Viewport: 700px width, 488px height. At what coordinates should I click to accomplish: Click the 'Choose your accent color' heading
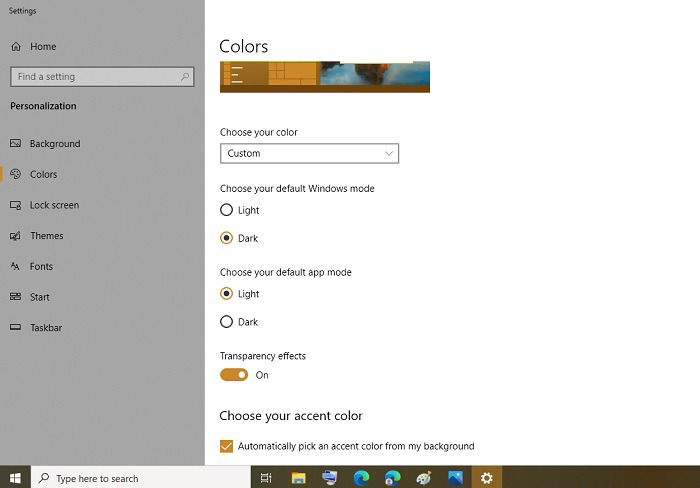coord(291,416)
